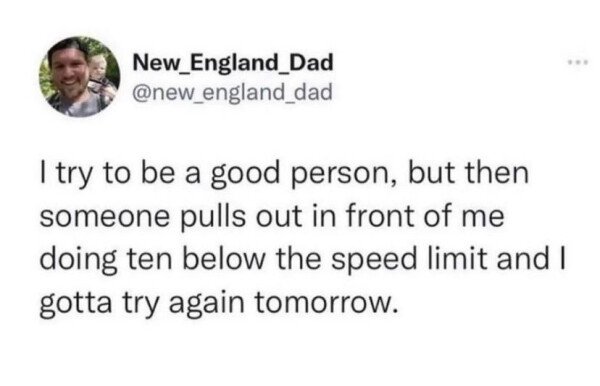Click the New_England_Dad display name

pyautogui.click(x=233, y=62)
